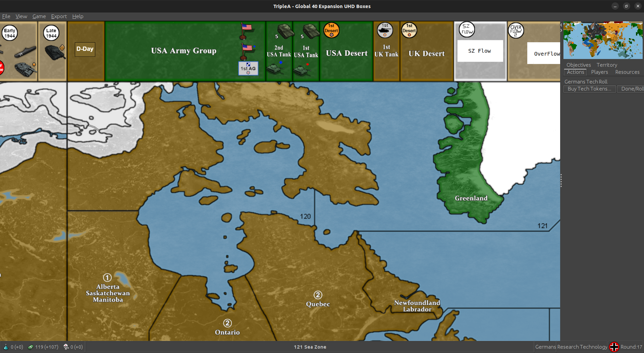Click the Round:17 indicator

click(631, 347)
